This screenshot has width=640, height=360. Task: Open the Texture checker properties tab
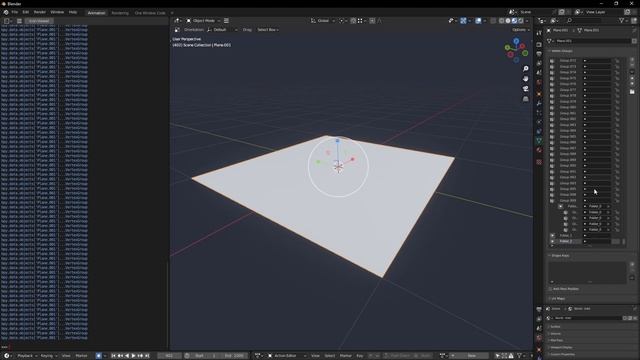(539, 162)
